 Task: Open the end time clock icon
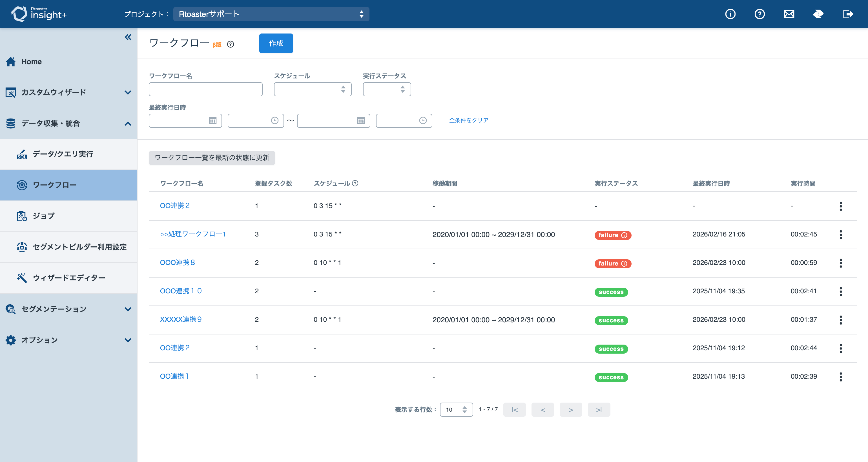click(423, 120)
